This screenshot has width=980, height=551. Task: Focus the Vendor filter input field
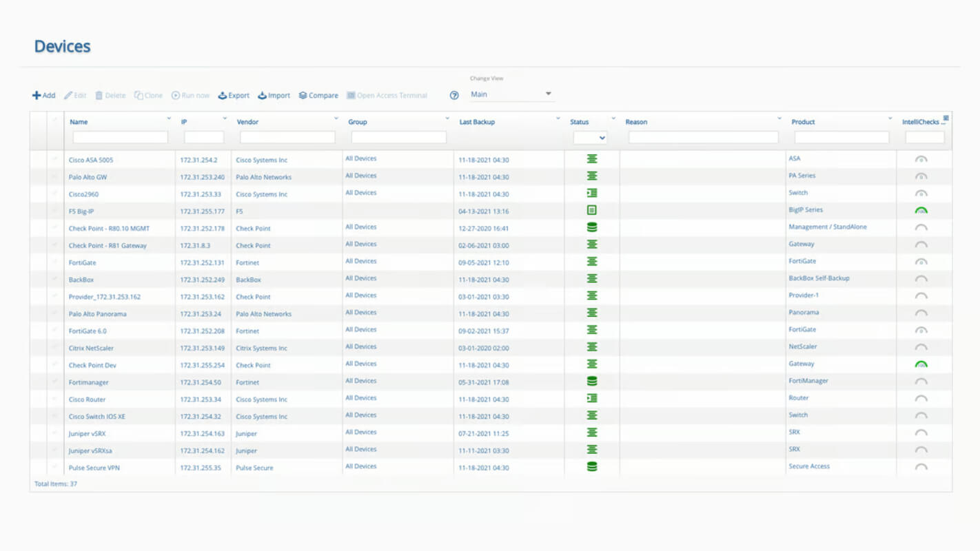pyautogui.click(x=287, y=138)
